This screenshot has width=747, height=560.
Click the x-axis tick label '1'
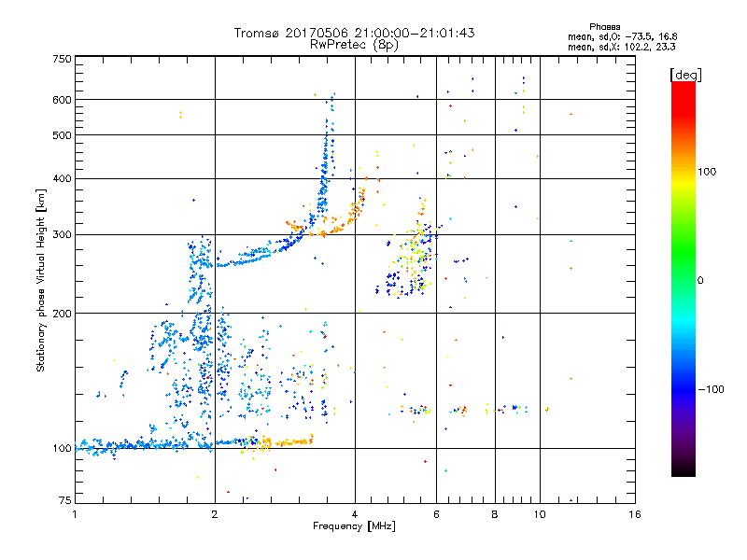(x=75, y=514)
